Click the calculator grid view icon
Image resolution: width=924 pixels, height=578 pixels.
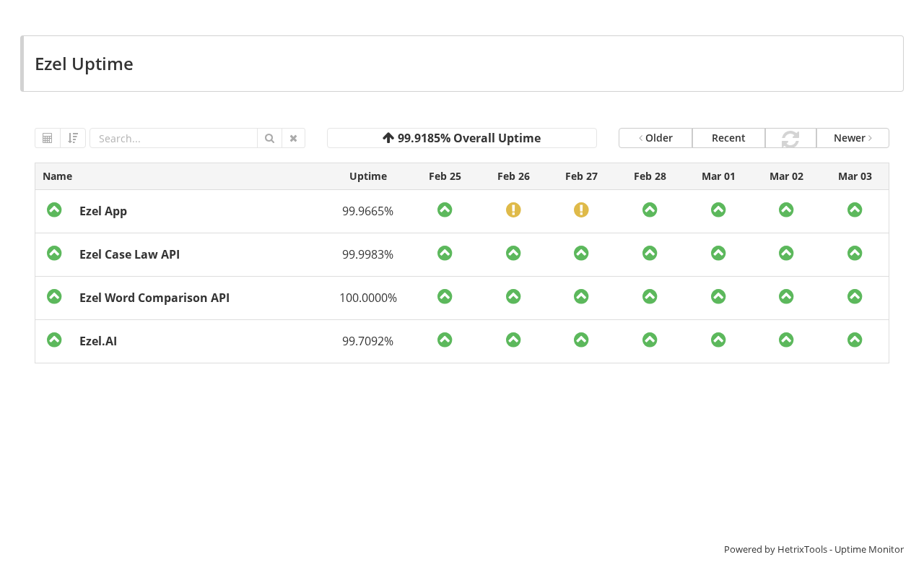pyautogui.click(x=48, y=138)
